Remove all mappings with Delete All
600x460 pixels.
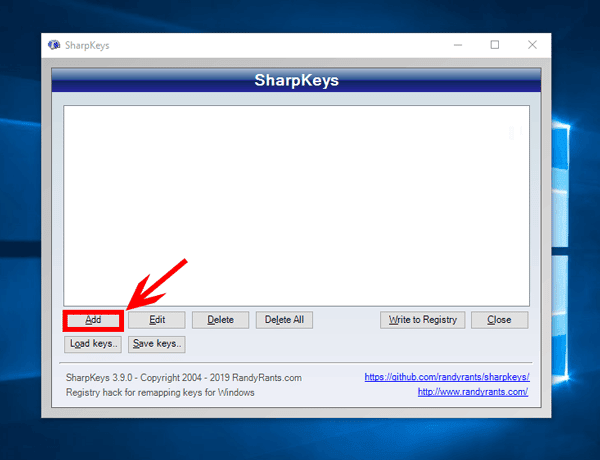[284, 320]
